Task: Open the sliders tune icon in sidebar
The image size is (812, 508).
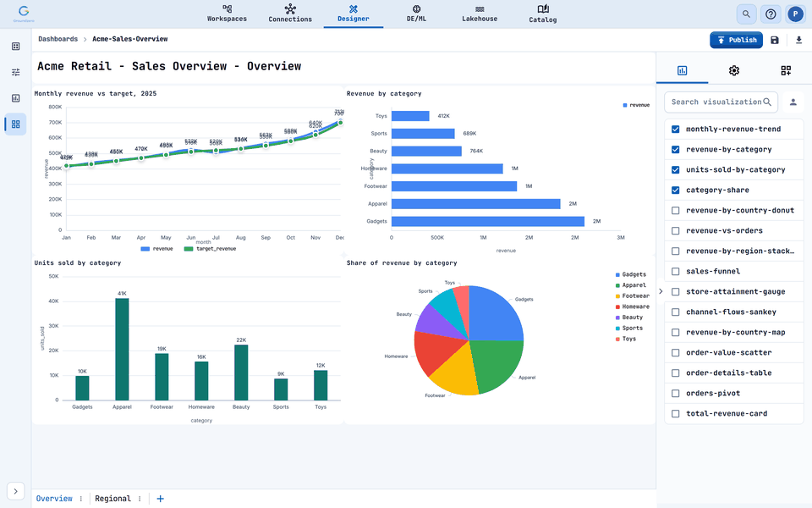Action: [x=15, y=72]
